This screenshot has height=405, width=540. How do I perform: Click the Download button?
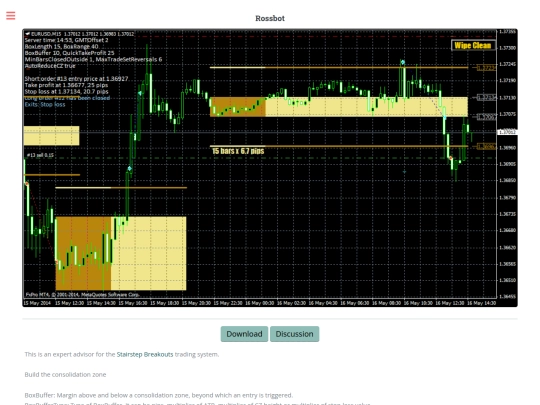(x=244, y=334)
